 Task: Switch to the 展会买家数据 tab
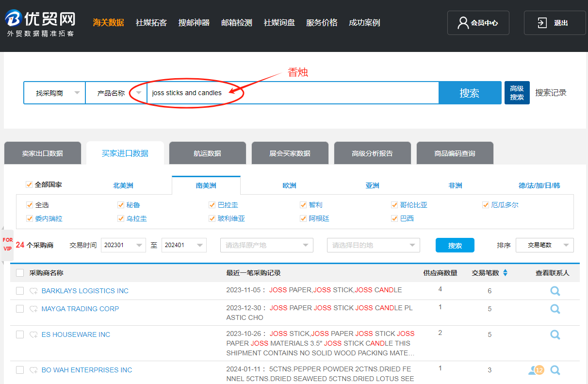tap(290, 153)
